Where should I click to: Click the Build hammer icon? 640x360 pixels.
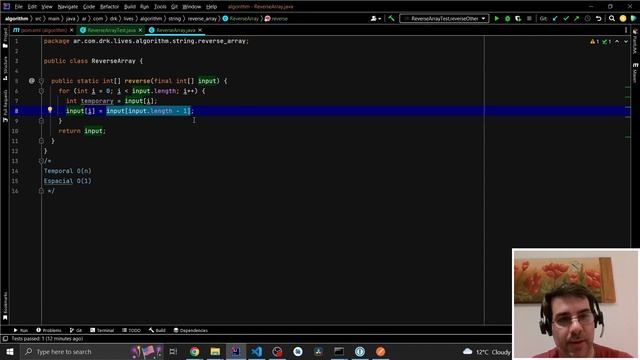(x=391, y=18)
